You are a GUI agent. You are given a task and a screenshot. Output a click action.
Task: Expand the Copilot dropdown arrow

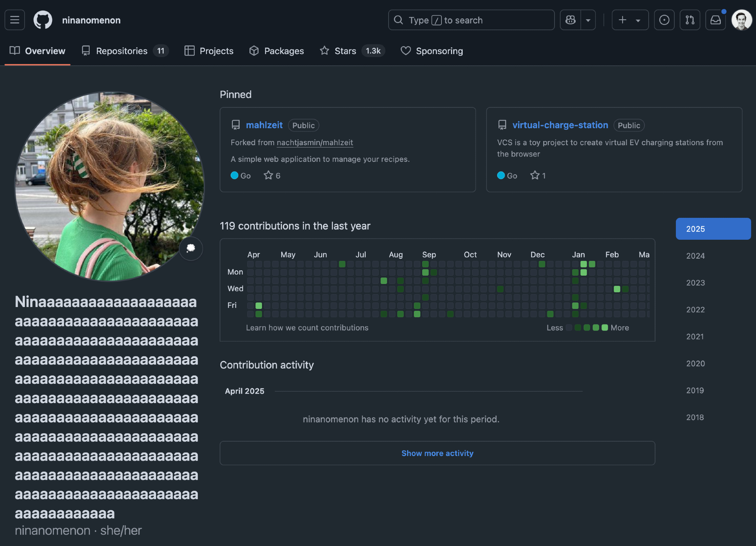pos(588,20)
